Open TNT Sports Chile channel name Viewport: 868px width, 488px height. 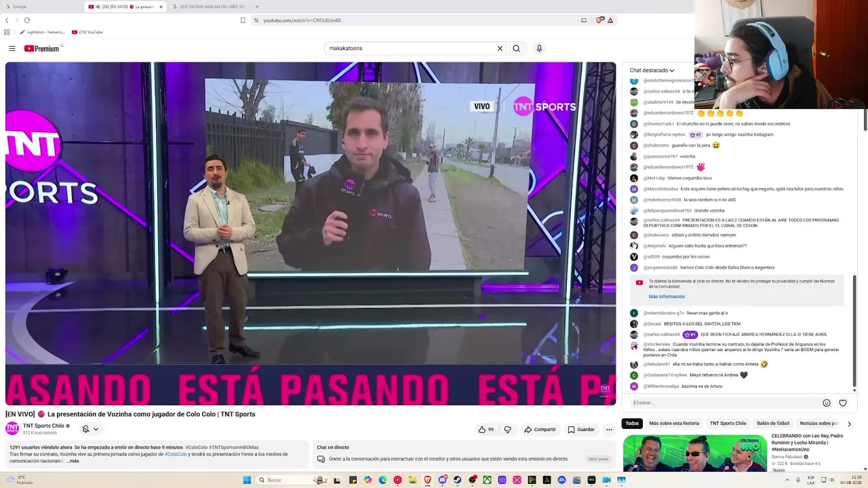[x=43, y=426]
